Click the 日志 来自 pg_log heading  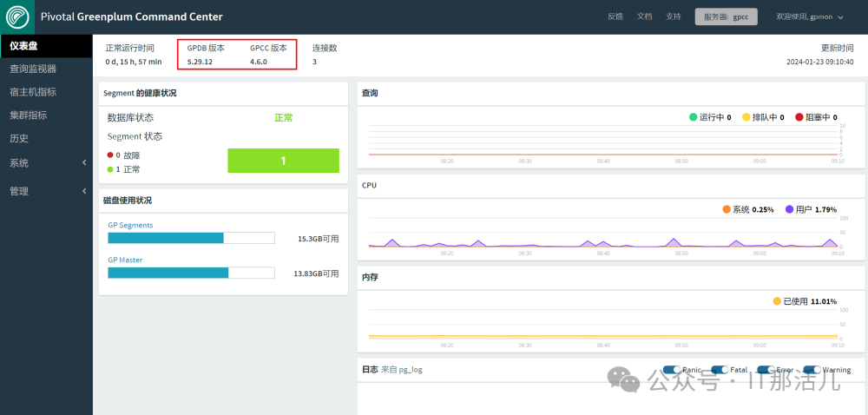click(x=392, y=369)
